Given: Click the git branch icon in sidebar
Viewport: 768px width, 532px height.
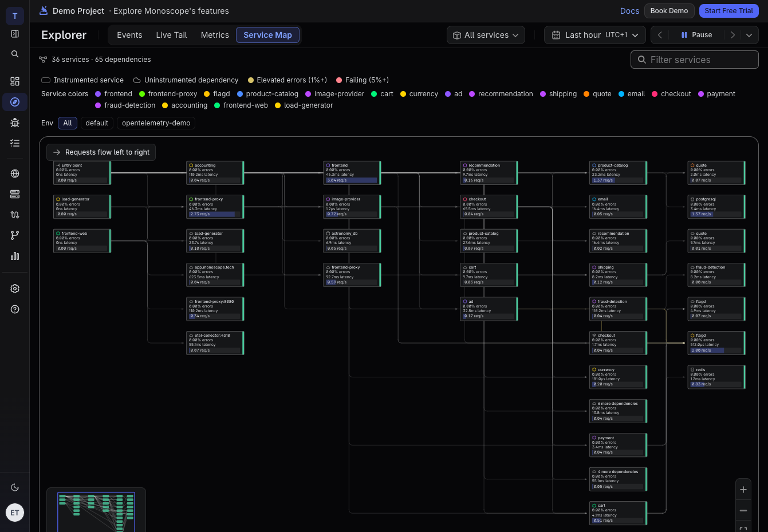Looking at the screenshot, I should click(x=15, y=235).
